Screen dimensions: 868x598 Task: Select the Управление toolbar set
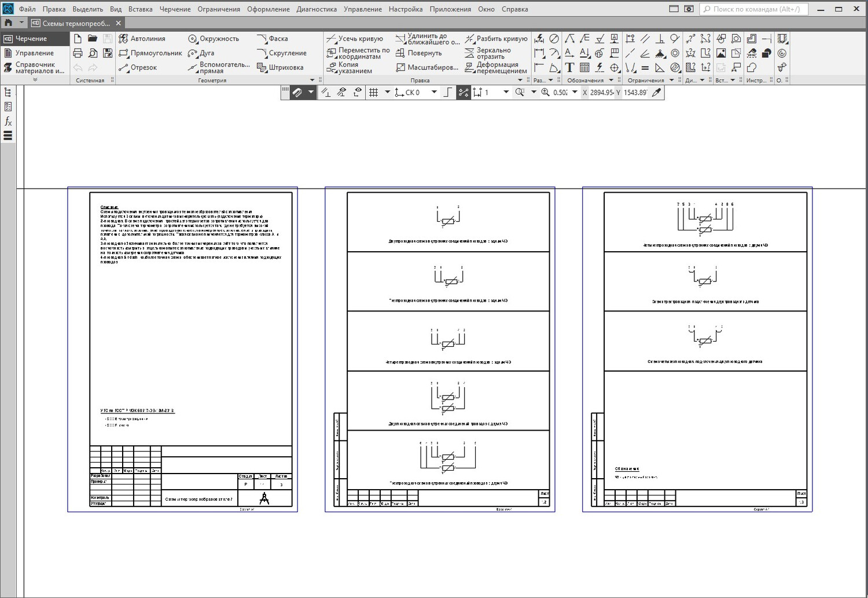pos(34,53)
